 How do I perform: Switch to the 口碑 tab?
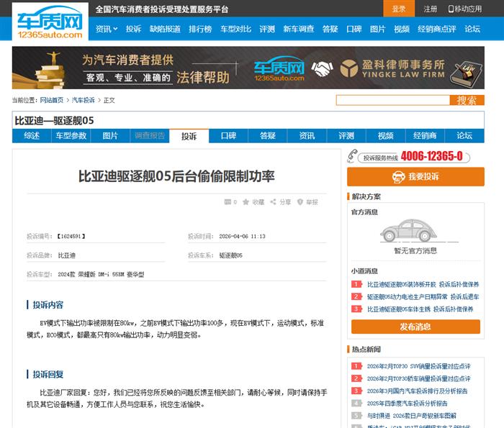(x=228, y=135)
